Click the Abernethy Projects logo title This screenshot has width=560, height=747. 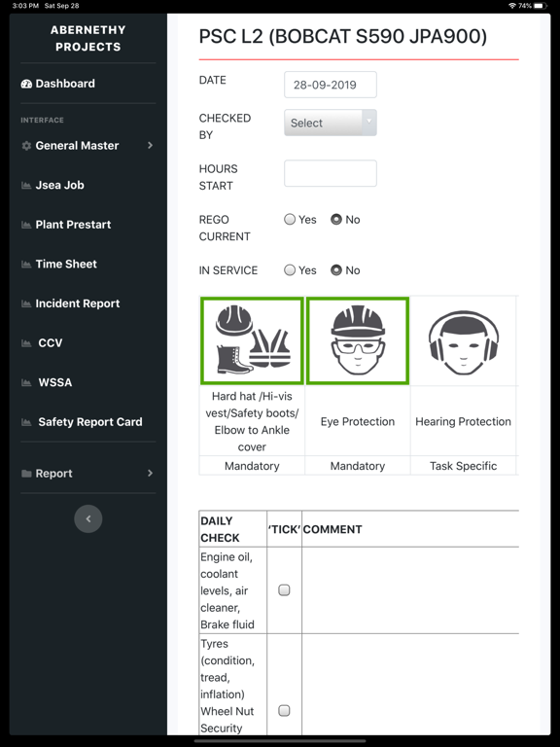88,39
